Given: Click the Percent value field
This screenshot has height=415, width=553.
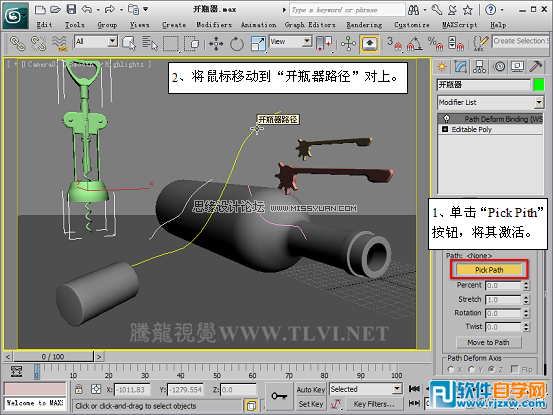Looking at the screenshot, I should (x=503, y=285).
